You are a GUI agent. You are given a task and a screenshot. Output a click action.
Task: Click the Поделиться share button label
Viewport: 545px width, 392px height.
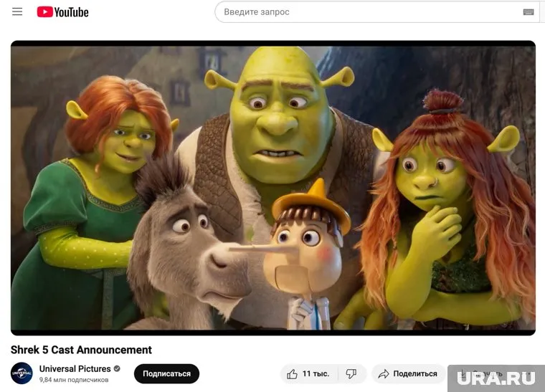415,374
